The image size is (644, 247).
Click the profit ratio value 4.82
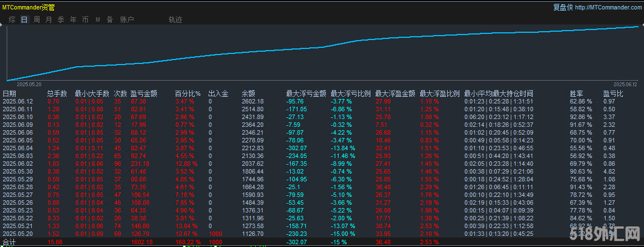608,171
